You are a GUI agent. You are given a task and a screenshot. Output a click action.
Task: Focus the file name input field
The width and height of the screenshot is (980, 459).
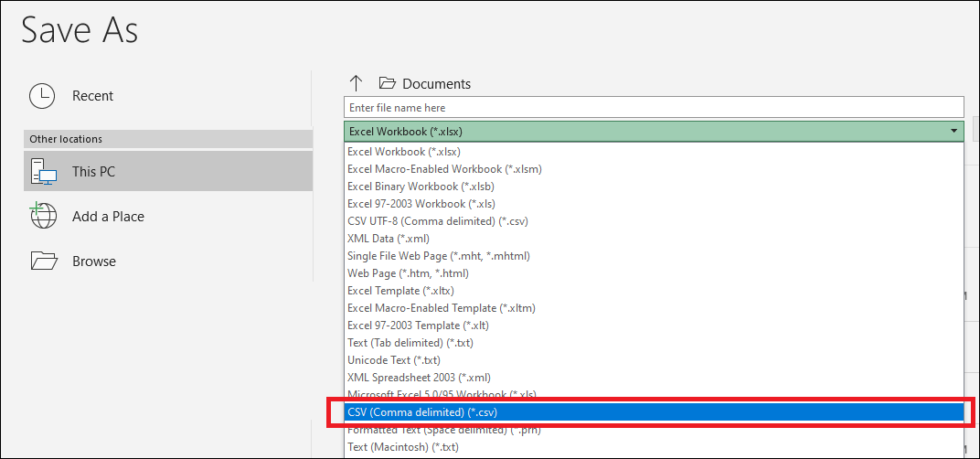coord(654,108)
